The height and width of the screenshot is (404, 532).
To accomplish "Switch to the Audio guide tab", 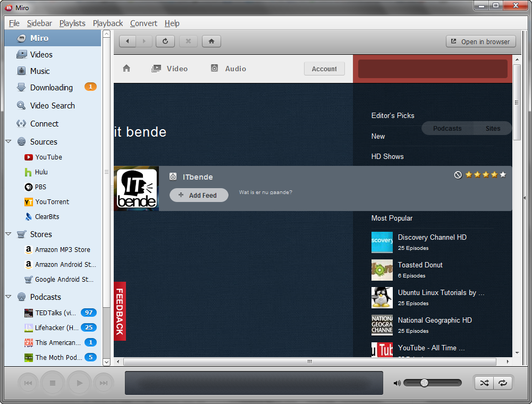I will pyautogui.click(x=229, y=69).
